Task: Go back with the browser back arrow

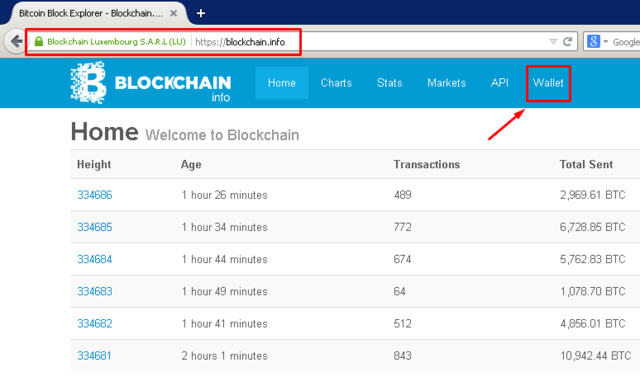Action: tap(16, 41)
